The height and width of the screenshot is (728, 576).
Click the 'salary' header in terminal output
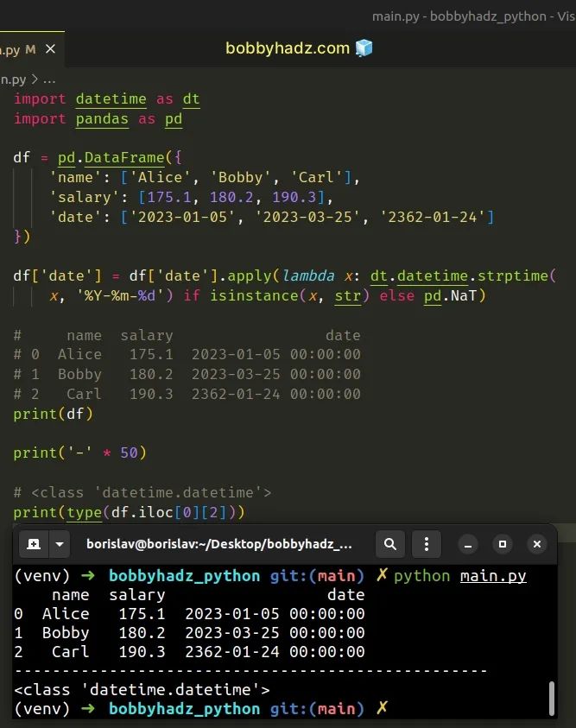137,595
